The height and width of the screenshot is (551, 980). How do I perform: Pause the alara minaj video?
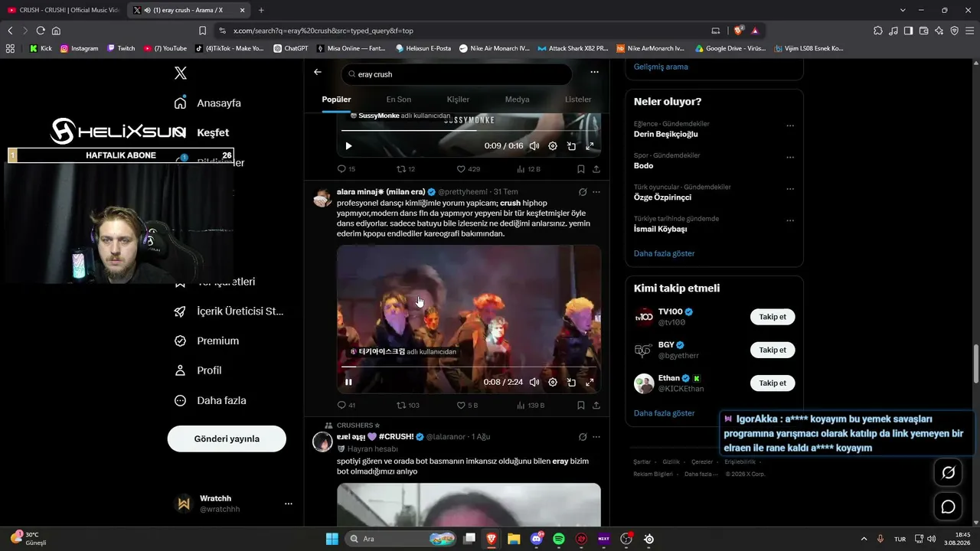click(x=348, y=382)
